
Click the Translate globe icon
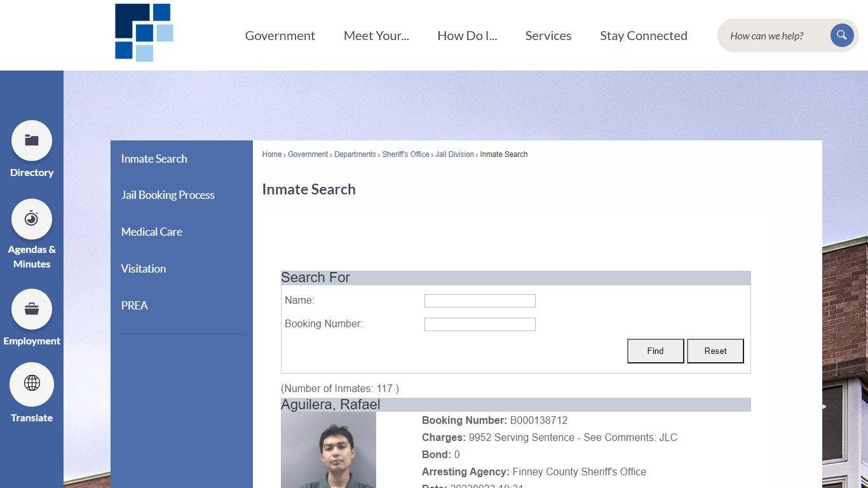click(32, 384)
